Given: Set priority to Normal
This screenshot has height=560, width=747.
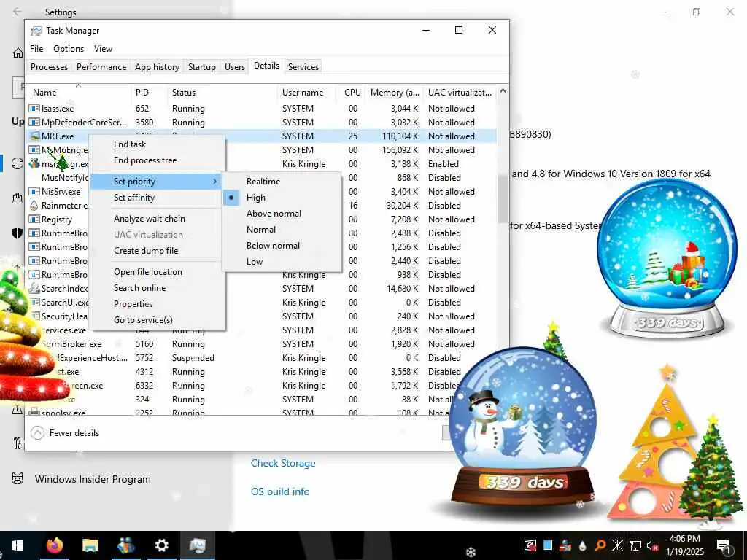Looking at the screenshot, I should pyautogui.click(x=282, y=230).
